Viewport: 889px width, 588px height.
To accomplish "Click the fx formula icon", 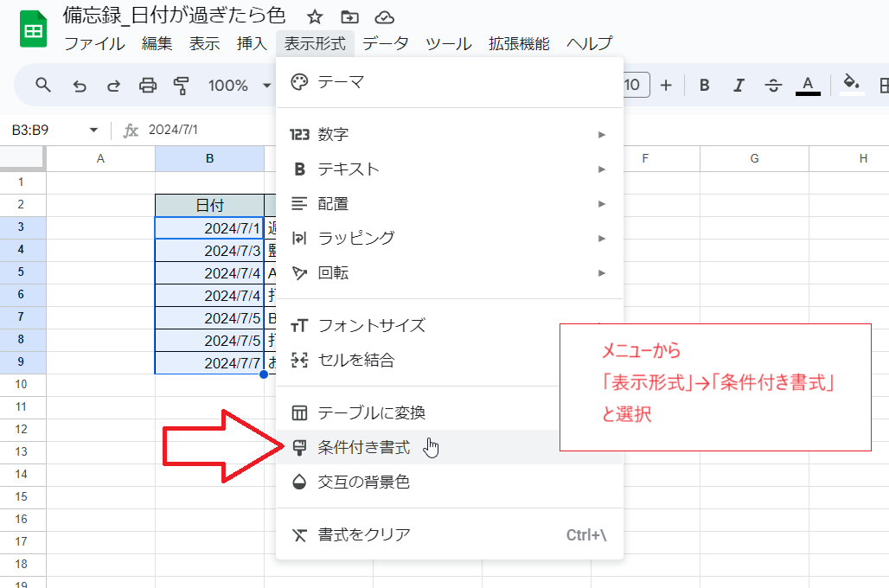I will tap(131, 131).
